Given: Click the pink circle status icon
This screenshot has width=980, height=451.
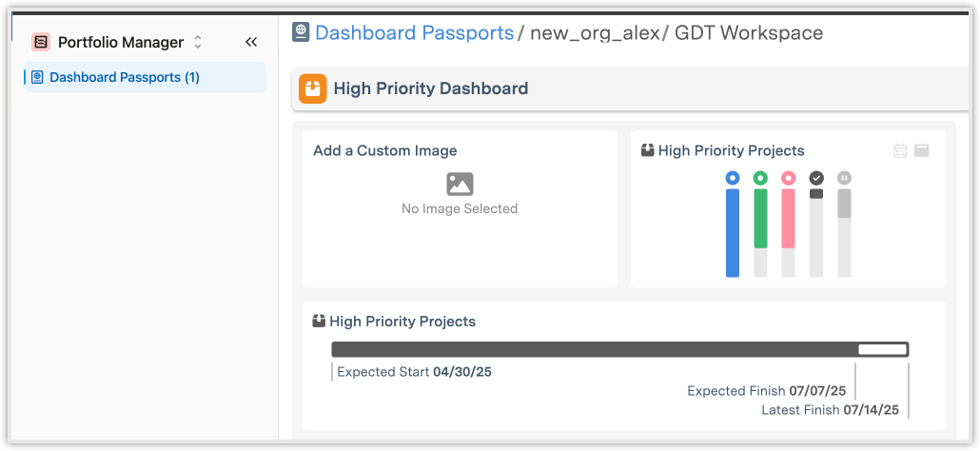Looking at the screenshot, I should click(788, 178).
